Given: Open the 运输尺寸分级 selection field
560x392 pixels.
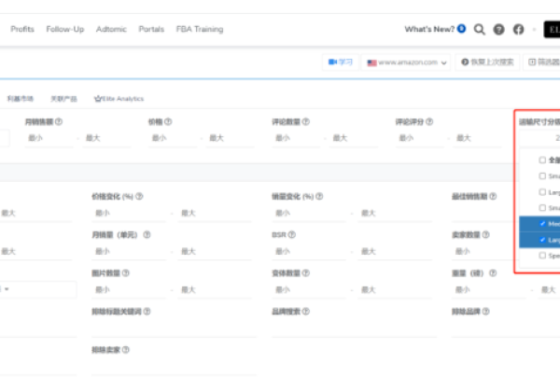Looking at the screenshot, I should pyautogui.click(x=539, y=138).
